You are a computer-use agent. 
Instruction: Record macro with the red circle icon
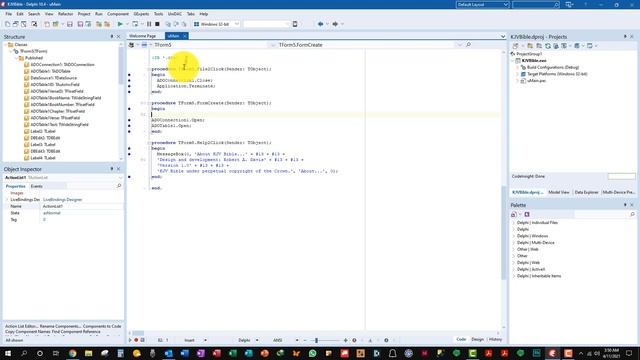(136, 340)
